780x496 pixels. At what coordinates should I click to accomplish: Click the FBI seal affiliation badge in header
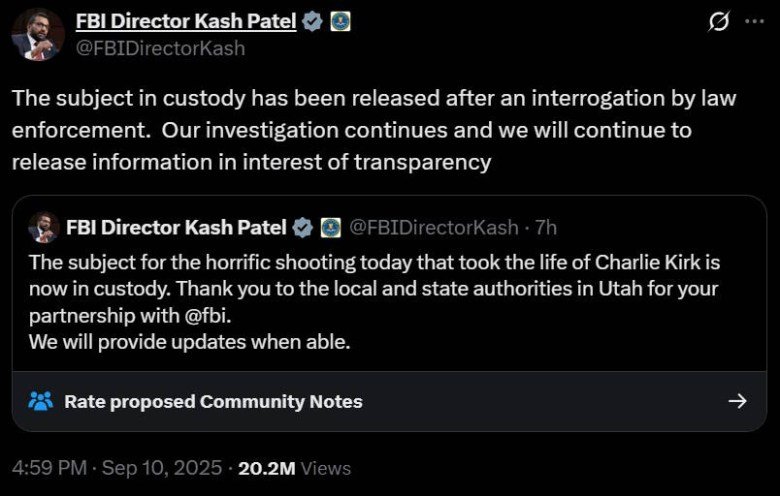point(341,21)
